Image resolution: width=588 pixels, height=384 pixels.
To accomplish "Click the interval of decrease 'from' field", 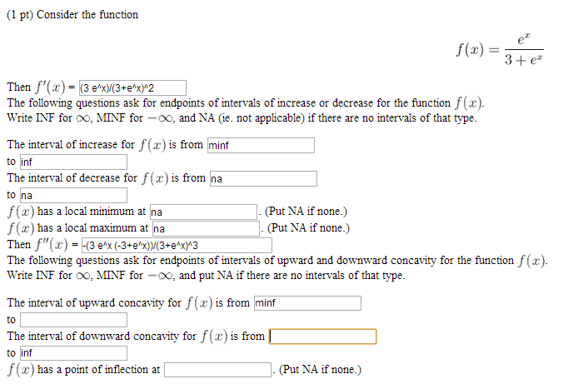I will pyautogui.click(x=263, y=179).
